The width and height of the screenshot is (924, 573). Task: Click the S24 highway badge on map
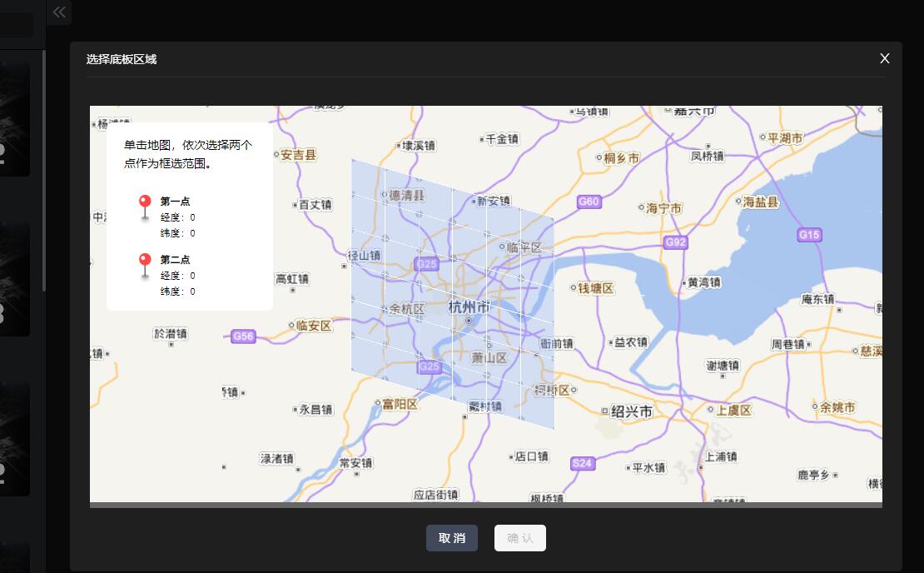point(582,463)
